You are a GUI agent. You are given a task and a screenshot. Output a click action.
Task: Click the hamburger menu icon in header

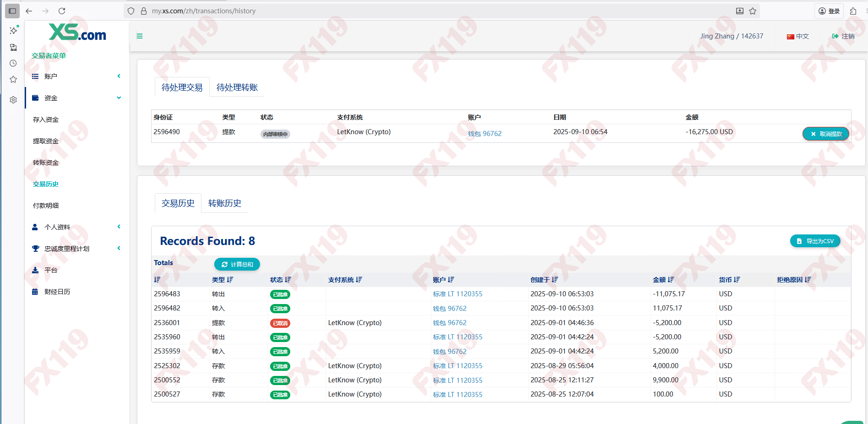(x=140, y=36)
